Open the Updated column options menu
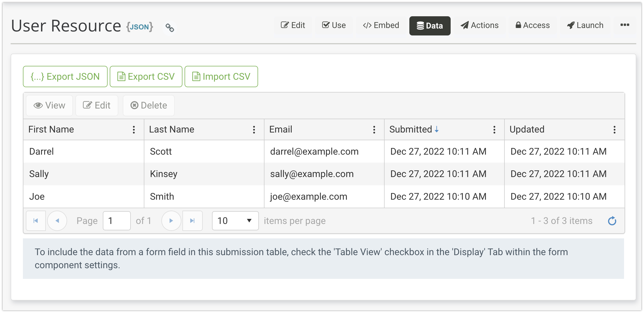 [614, 130]
